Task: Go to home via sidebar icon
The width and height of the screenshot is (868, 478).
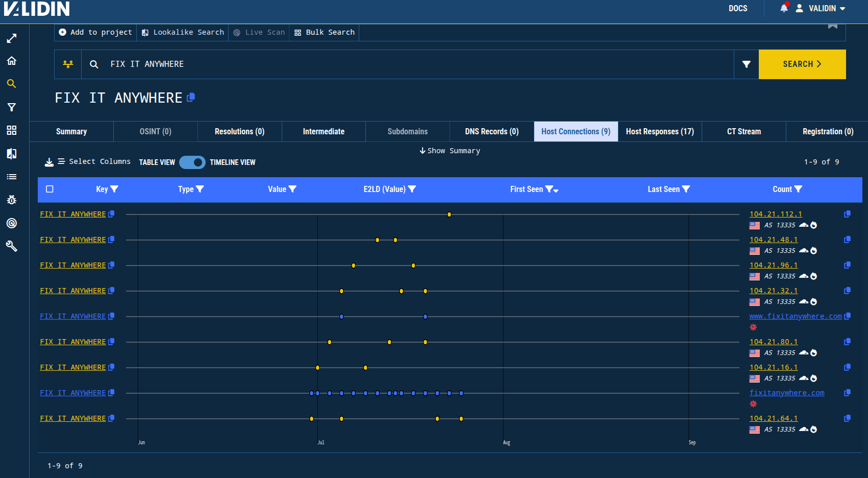Action: [12, 61]
